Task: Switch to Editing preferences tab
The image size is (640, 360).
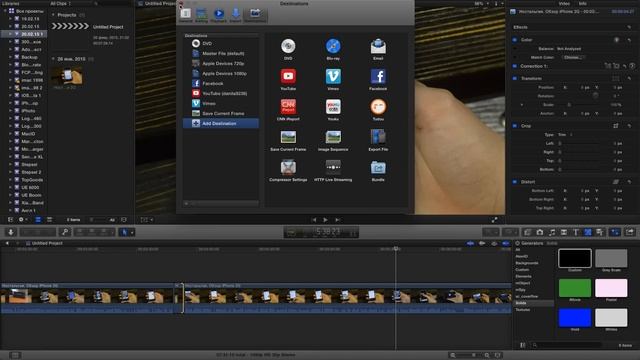Action: coord(201,15)
